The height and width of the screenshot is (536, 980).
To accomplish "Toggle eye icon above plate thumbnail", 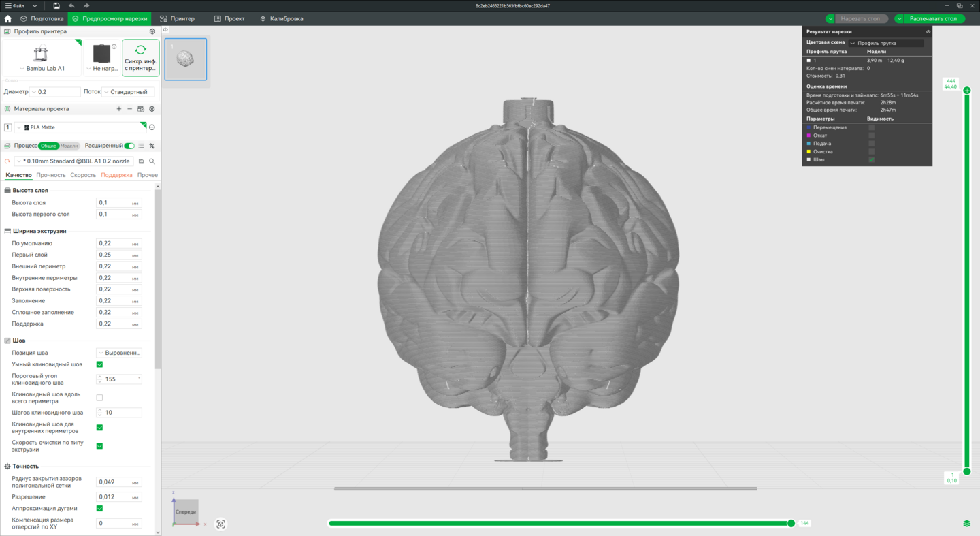I will point(165,30).
